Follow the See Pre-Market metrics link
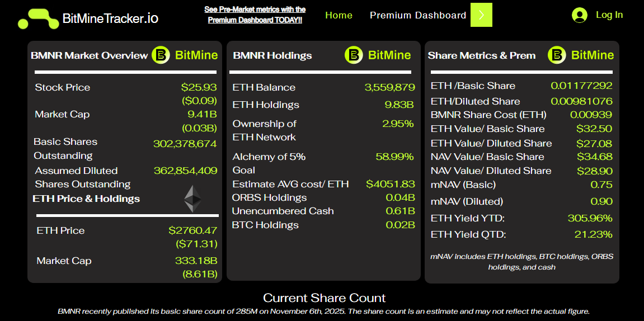644x321 pixels. [x=255, y=15]
